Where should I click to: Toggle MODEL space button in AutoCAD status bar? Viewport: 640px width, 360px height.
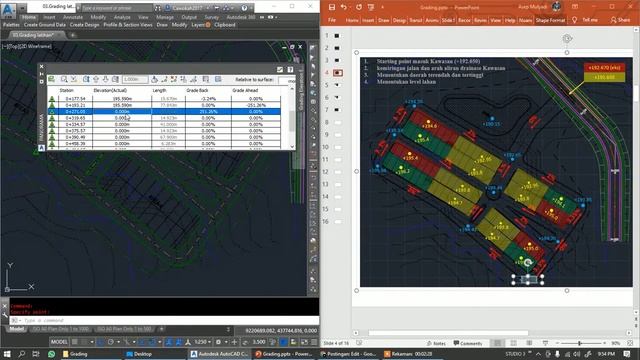pos(59,342)
